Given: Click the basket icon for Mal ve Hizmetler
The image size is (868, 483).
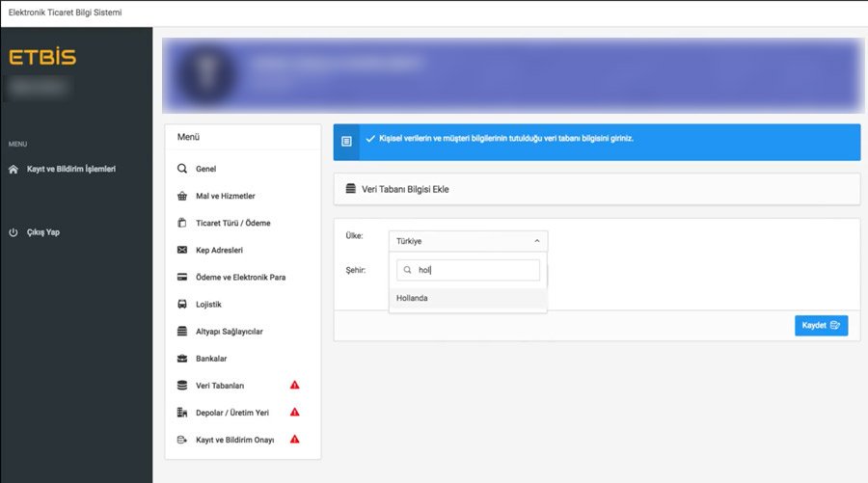Looking at the screenshot, I should tap(182, 196).
